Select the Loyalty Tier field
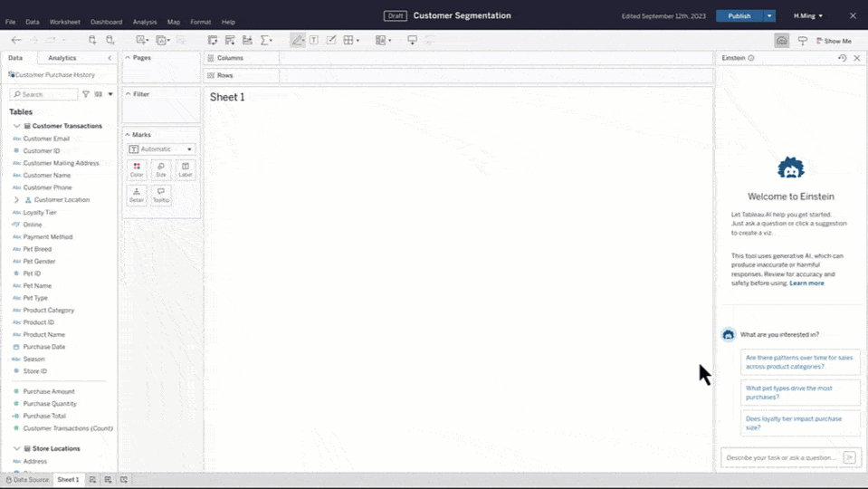Image resolution: width=868 pixels, height=489 pixels. [x=40, y=212]
